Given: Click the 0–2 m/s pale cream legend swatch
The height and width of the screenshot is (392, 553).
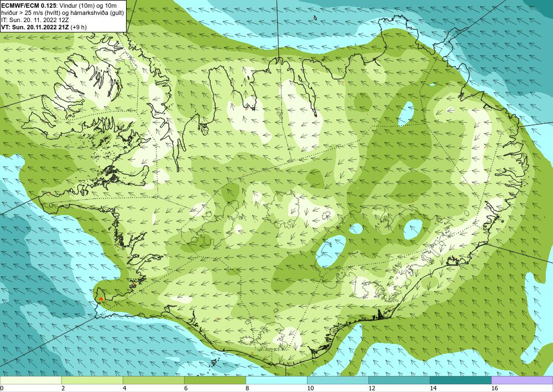Looking at the screenshot, I should click(30, 380).
